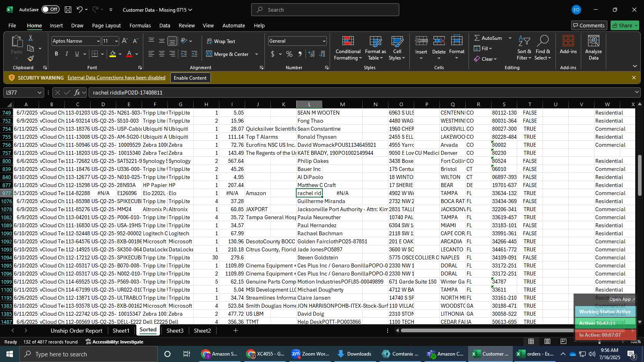Apply Percent Style format
This screenshot has width=644, height=362.
[289, 54]
